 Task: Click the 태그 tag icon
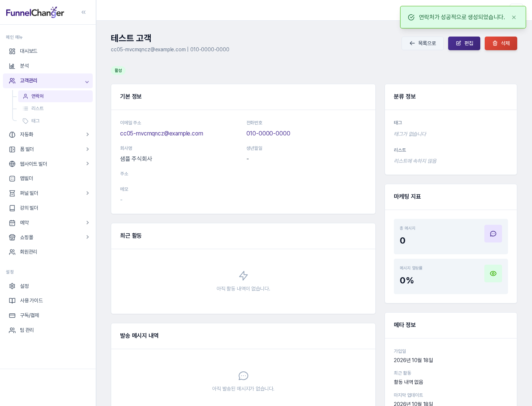tap(25, 121)
